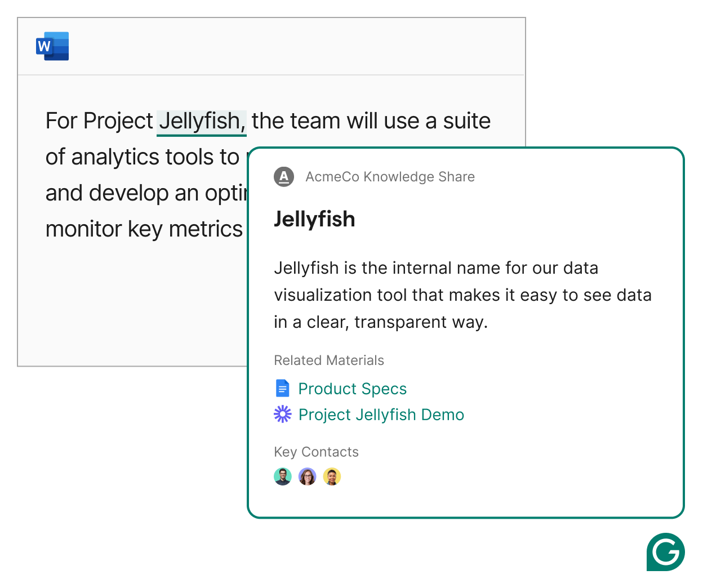
Task: Click the Google Docs icon beside Product Specs
Action: [x=283, y=389]
